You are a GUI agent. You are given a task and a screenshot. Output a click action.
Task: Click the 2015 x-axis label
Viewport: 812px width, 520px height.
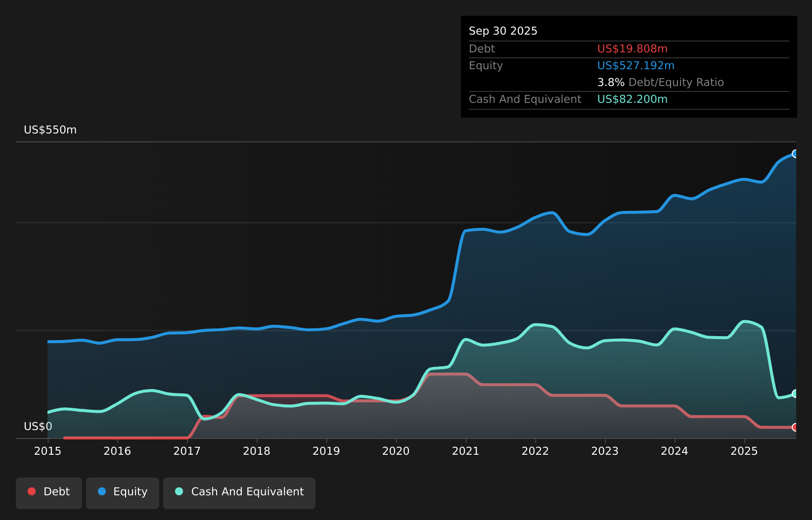pos(47,451)
